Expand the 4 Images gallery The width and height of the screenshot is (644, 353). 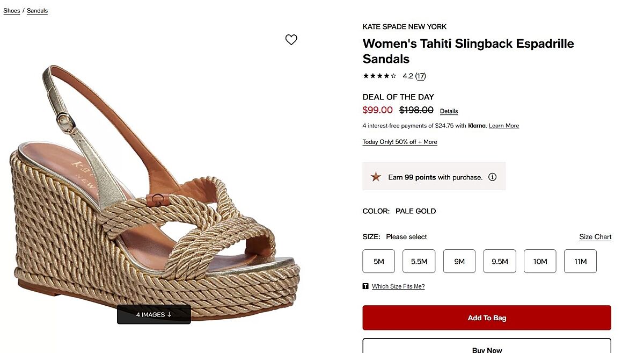click(x=154, y=314)
